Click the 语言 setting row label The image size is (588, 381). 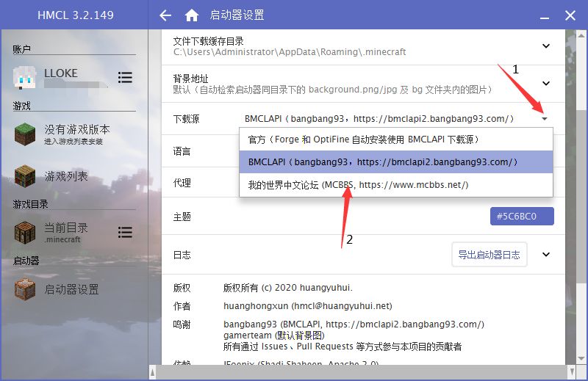tap(182, 151)
